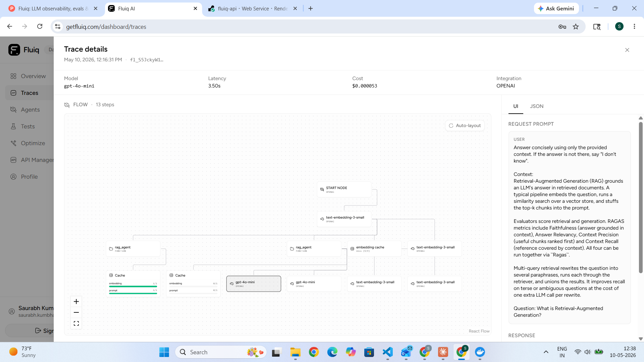Zoom out on the flow canvas
Image resolution: width=644 pixels, height=362 pixels.
coord(76,312)
